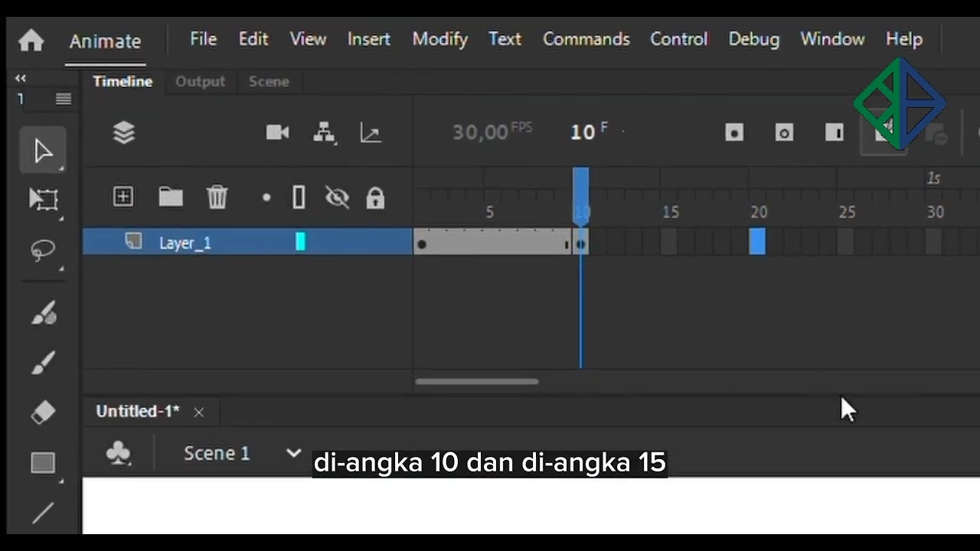Click the current frame 10 F field
This screenshot has height=551, width=980.
[x=589, y=132]
